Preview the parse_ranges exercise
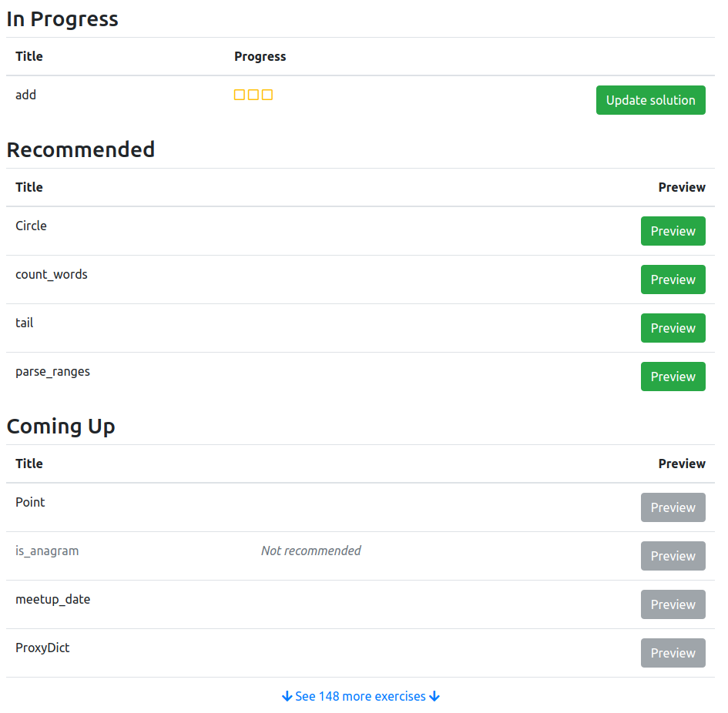The image size is (728, 713). coord(673,377)
